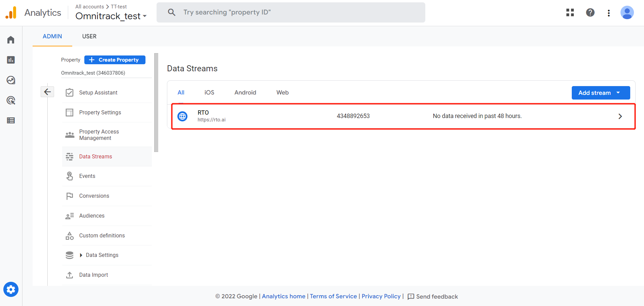This screenshot has height=306, width=644.
Task: Click the TT-test breadcrumb
Action: [119, 7]
